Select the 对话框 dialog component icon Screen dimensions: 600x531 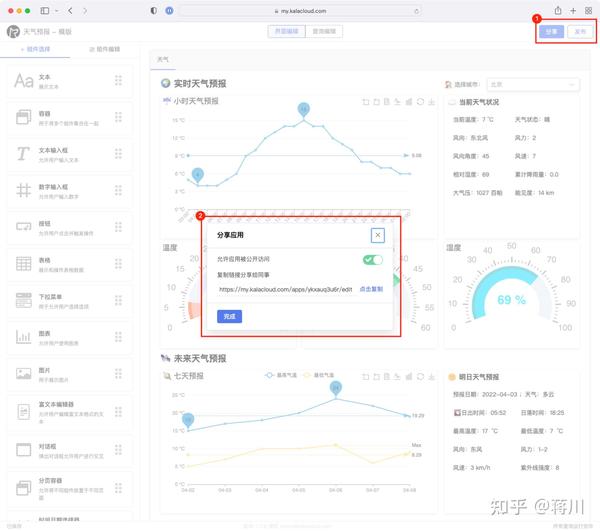pos(24,450)
